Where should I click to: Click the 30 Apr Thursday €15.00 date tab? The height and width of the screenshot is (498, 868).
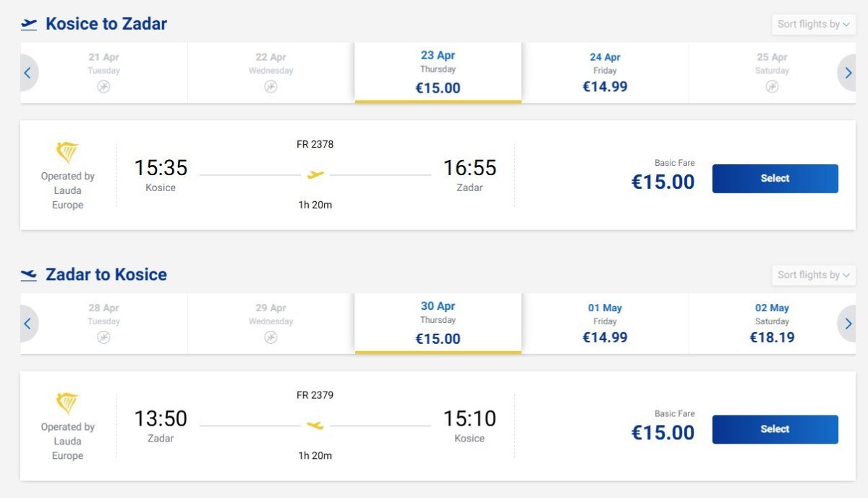(438, 323)
